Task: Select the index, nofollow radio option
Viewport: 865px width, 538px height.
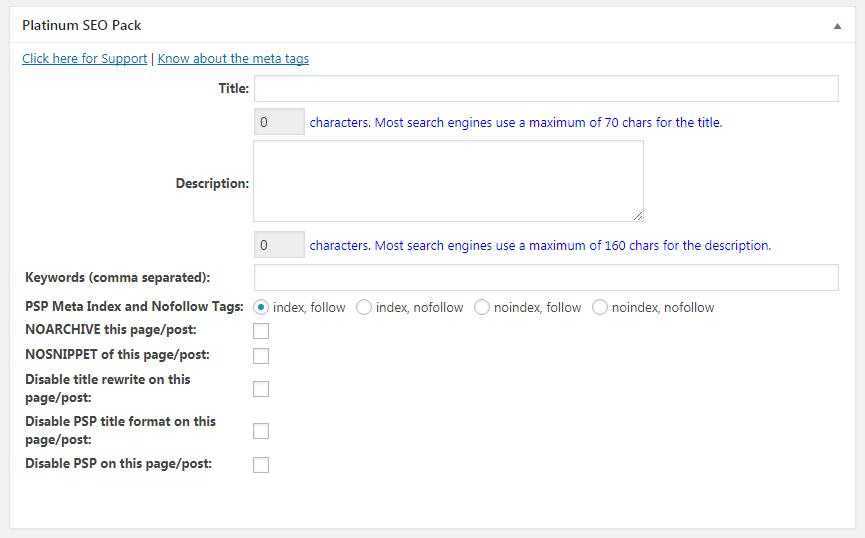Action: pos(364,308)
